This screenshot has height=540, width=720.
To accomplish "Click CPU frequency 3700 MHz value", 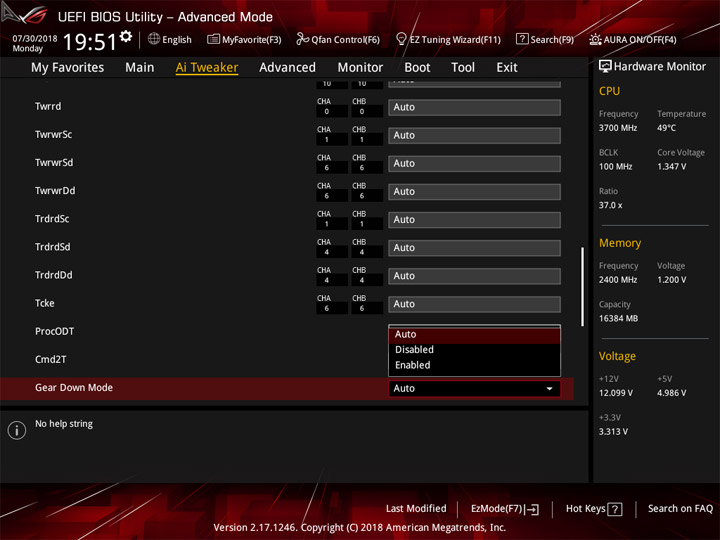I will pos(618,128).
